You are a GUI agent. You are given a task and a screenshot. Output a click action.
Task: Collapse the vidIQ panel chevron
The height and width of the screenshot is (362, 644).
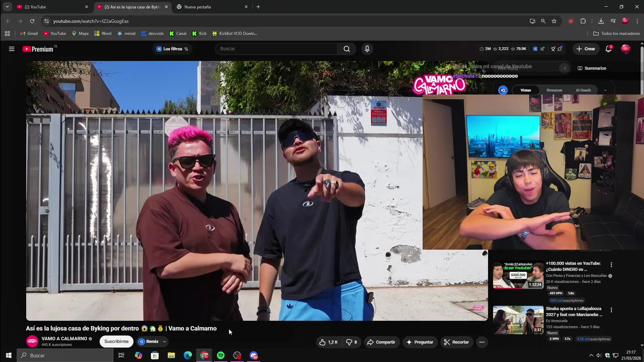(605, 90)
